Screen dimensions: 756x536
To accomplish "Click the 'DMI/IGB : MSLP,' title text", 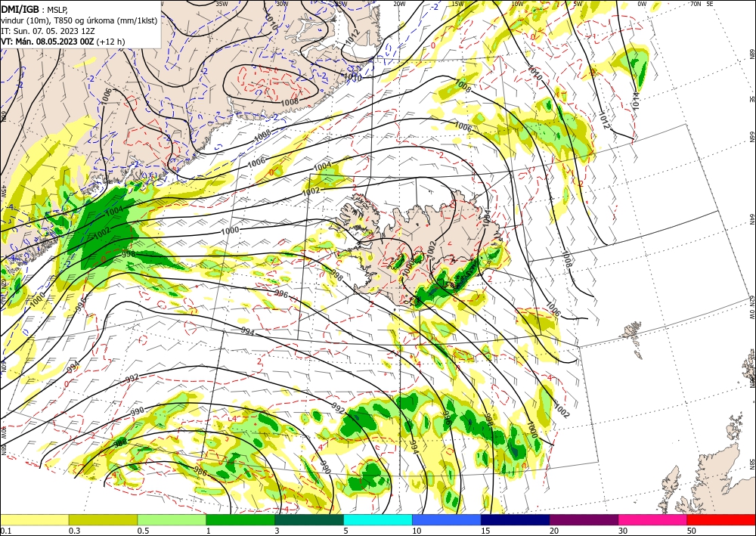I will coord(34,8).
